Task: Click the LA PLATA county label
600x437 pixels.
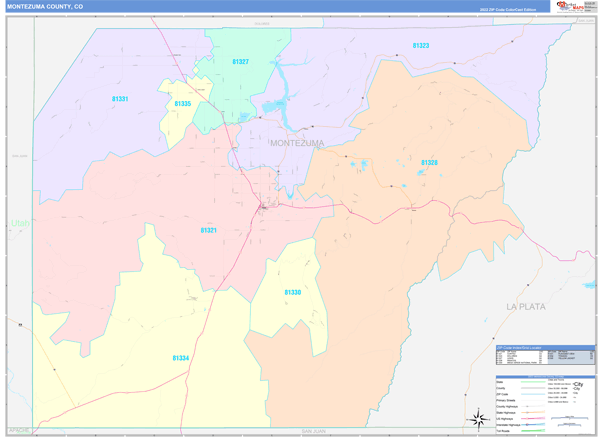Action: [x=527, y=306]
